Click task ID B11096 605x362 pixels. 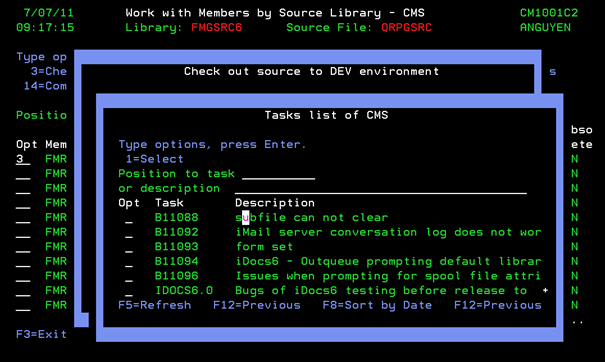(x=176, y=276)
